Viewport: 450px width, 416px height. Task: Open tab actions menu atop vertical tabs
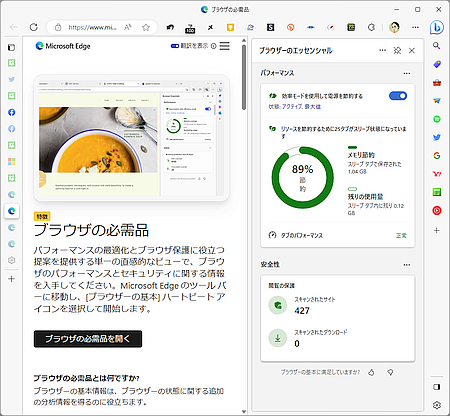pos(12,47)
